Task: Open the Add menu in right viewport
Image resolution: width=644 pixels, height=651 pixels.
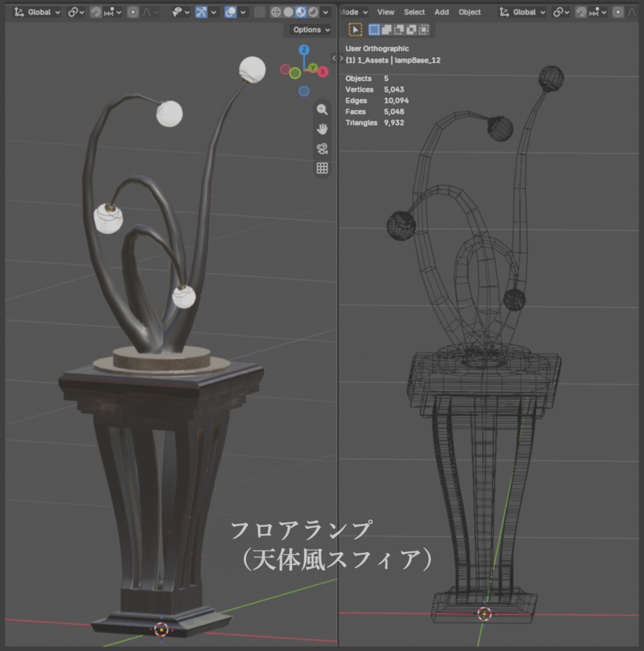Action: 441,12
